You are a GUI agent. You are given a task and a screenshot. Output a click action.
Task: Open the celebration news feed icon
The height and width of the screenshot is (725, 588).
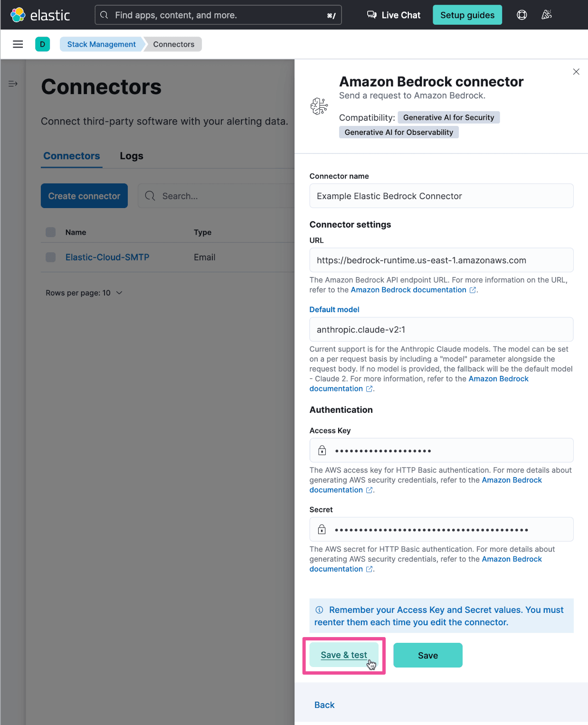(x=547, y=15)
